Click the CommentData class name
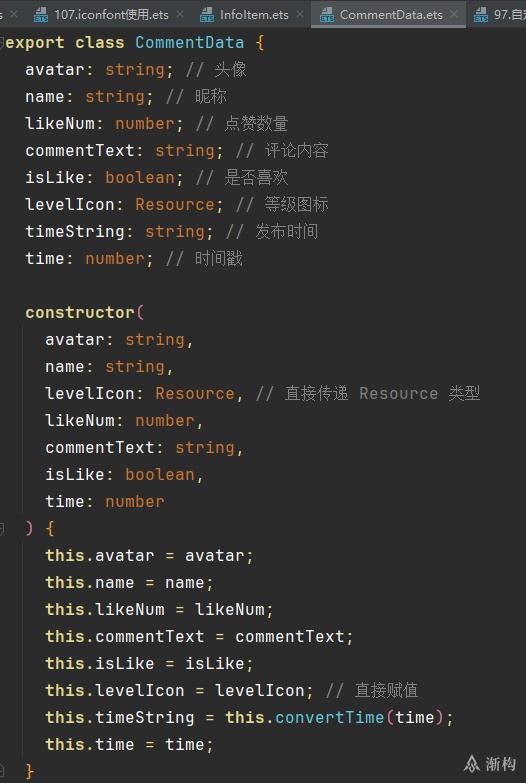Image resolution: width=526 pixels, height=783 pixels. [x=189, y=42]
